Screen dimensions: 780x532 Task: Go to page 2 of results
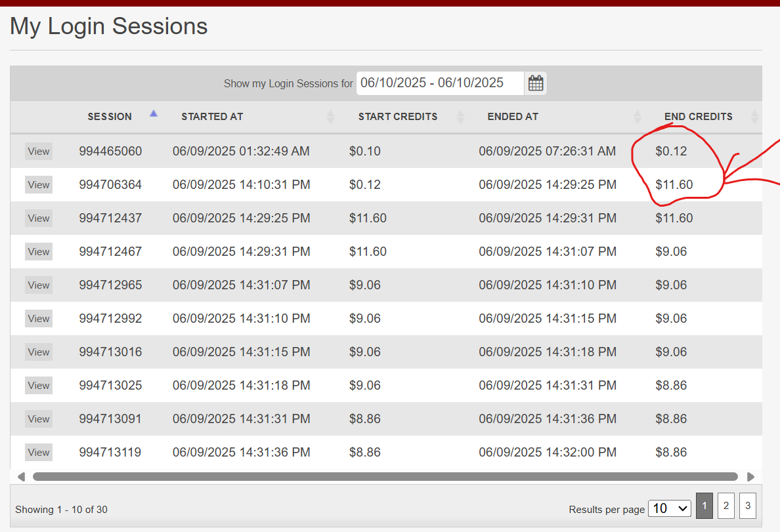726,506
